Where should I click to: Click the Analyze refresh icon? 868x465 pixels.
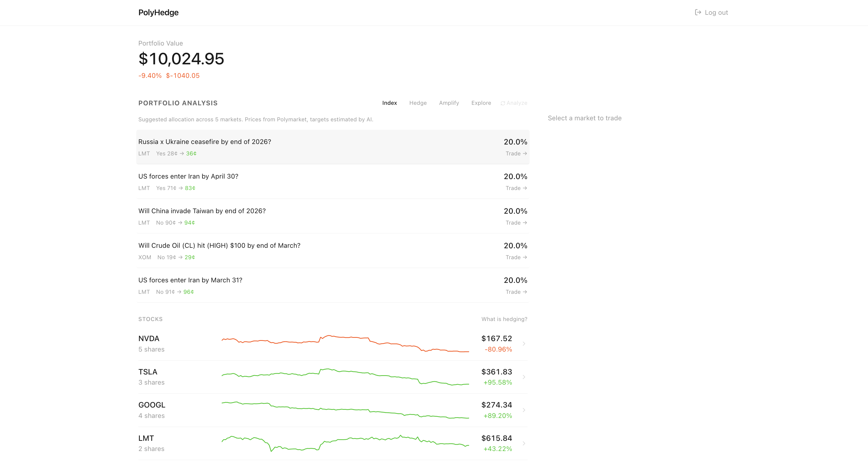[503, 103]
